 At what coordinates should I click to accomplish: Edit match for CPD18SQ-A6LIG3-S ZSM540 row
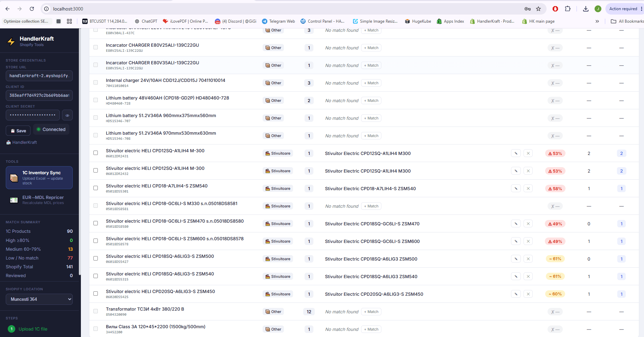[516, 276]
